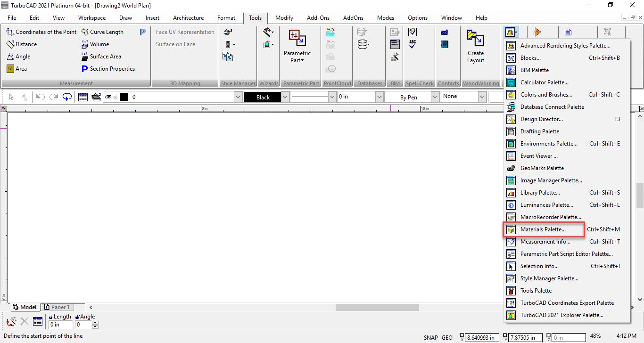The width and height of the screenshot is (644, 343).
Task: Click the Parametric Part icon
Action: pos(297,38)
